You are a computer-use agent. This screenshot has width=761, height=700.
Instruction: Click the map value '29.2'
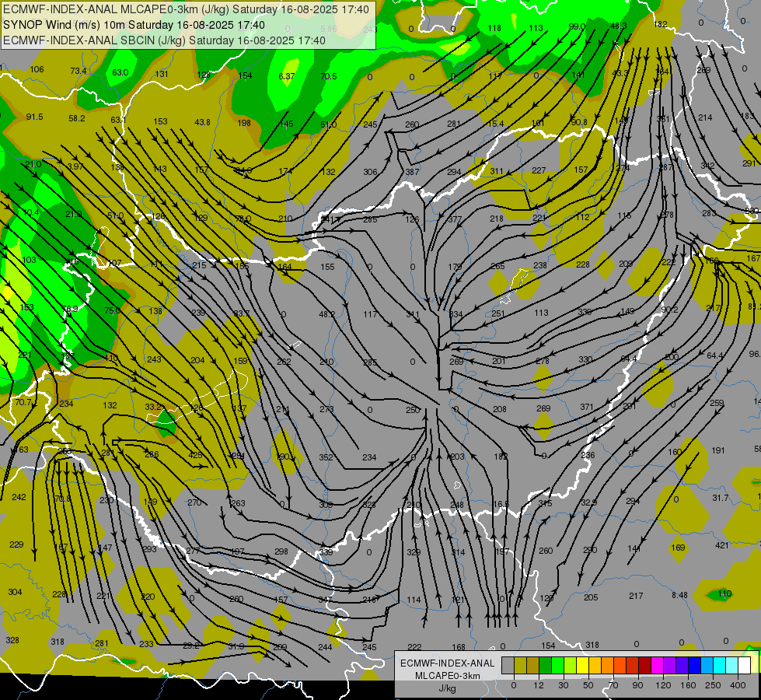point(191,646)
